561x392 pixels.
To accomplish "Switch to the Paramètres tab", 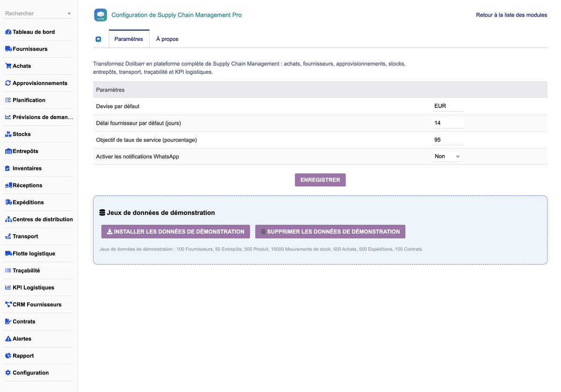I will coord(129,39).
